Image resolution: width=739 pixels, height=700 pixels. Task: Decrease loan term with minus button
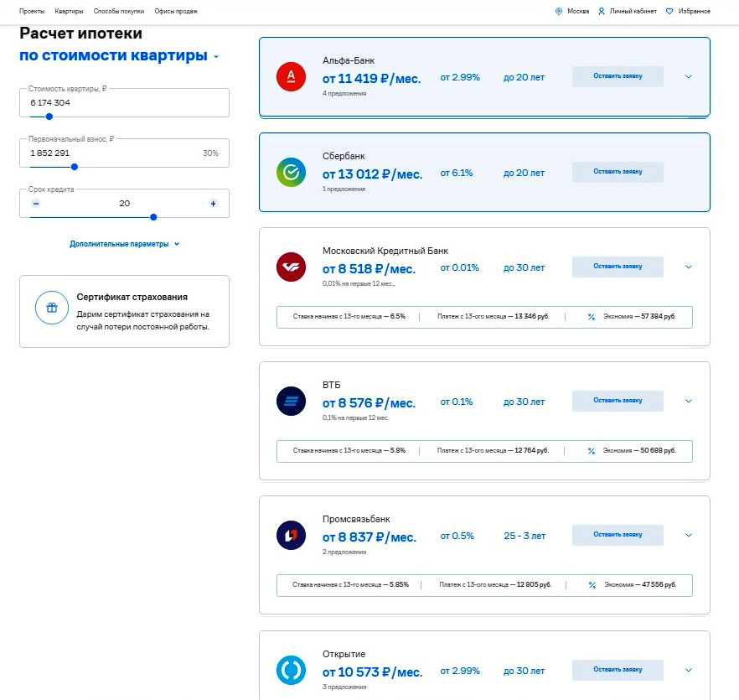(x=36, y=204)
